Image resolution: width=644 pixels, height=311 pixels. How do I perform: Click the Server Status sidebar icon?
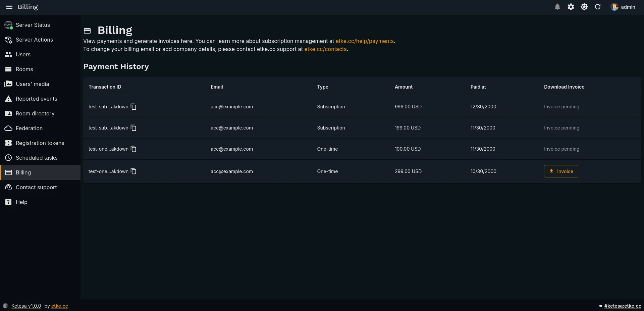(x=8, y=25)
